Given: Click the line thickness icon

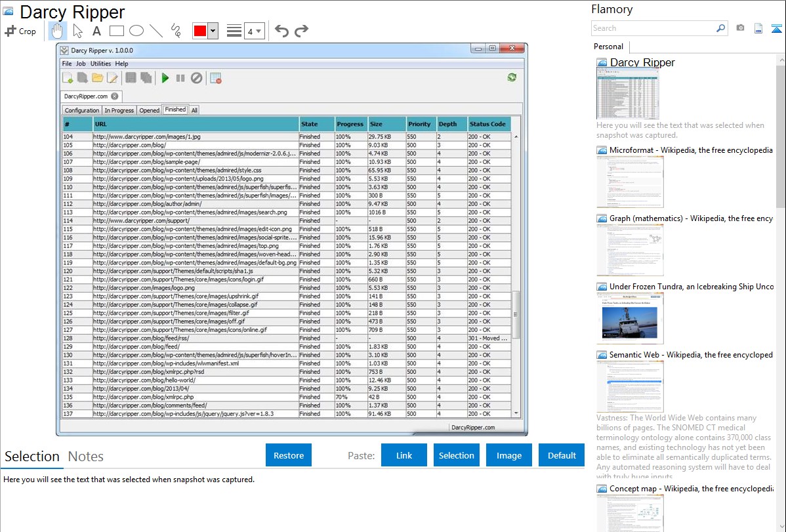Looking at the screenshot, I should pos(234,31).
